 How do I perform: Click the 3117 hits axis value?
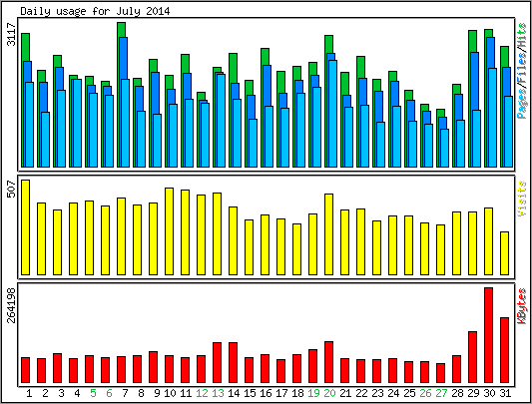12,34
